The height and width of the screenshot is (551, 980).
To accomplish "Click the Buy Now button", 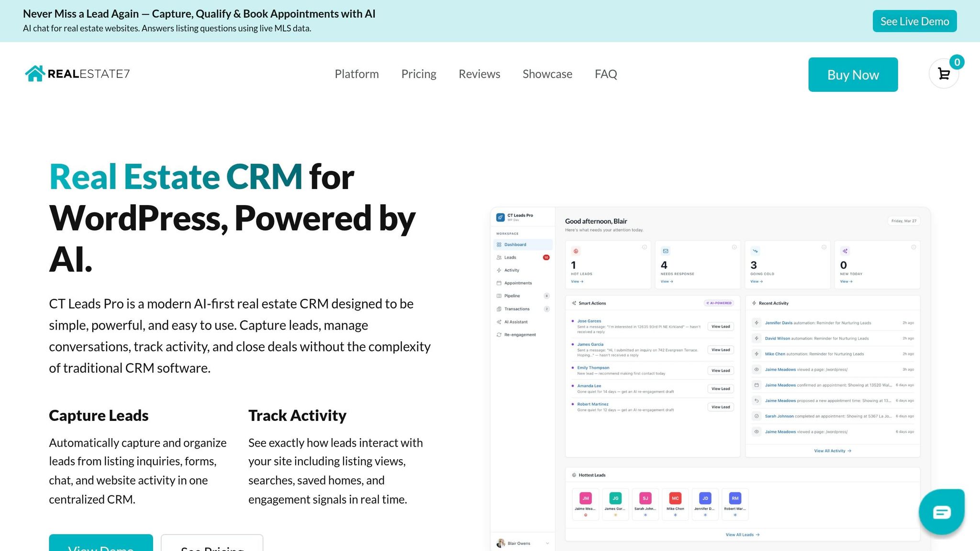I will click(853, 75).
